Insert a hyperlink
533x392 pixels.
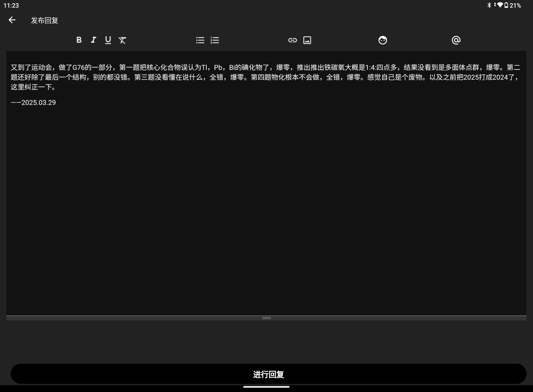click(x=292, y=40)
